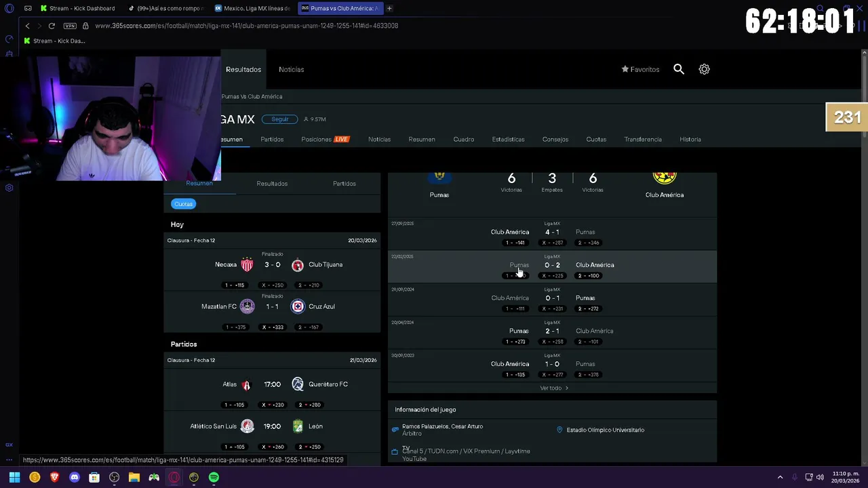Click the Mazatlan FC team crest
Viewport: 868px width, 488px height.
click(x=248, y=306)
